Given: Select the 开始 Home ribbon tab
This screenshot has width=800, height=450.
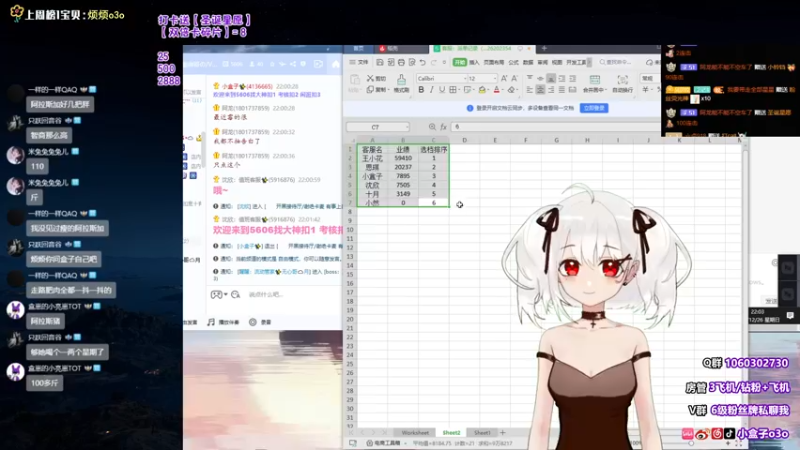Looking at the screenshot, I should click(x=460, y=62).
